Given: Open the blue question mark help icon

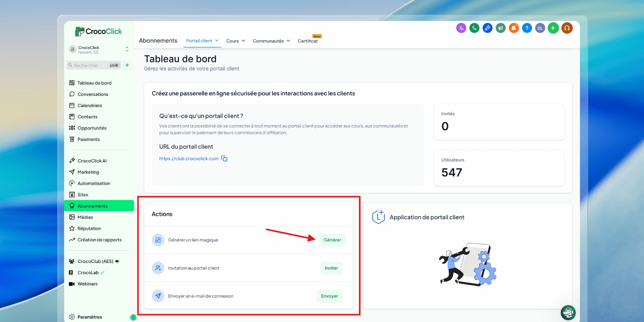Looking at the screenshot, I should coord(527,28).
